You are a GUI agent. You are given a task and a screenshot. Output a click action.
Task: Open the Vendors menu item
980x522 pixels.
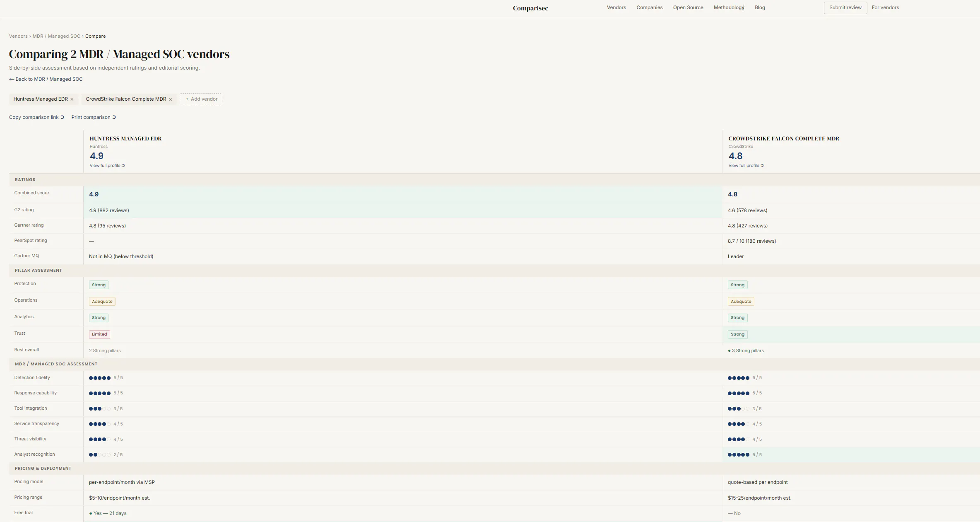click(x=616, y=7)
